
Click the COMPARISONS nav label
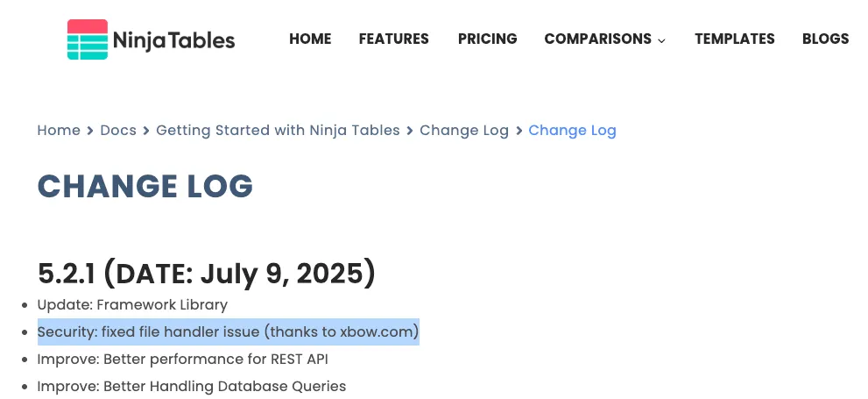pyautogui.click(x=597, y=39)
